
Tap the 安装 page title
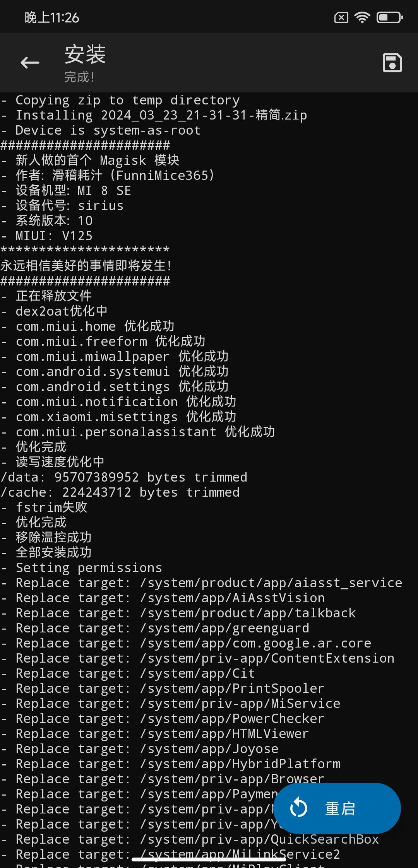pyautogui.click(x=85, y=54)
